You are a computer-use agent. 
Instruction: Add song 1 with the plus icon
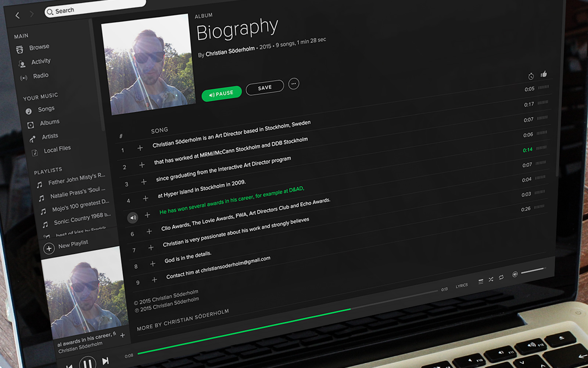pyautogui.click(x=140, y=148)
